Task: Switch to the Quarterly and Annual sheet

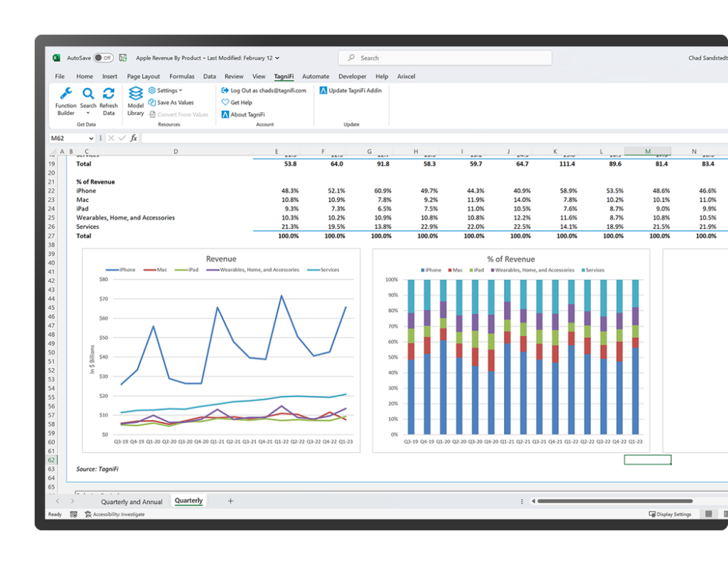Action: tap(131, 501)
